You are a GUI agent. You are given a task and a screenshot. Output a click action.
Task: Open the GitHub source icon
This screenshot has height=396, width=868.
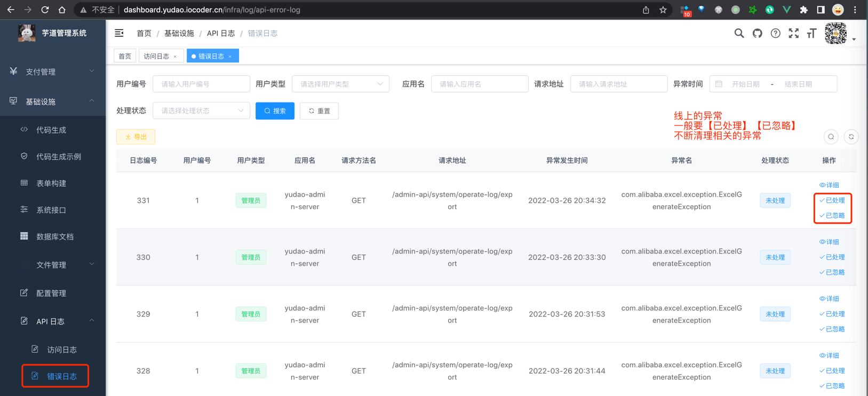coord(757,34)
